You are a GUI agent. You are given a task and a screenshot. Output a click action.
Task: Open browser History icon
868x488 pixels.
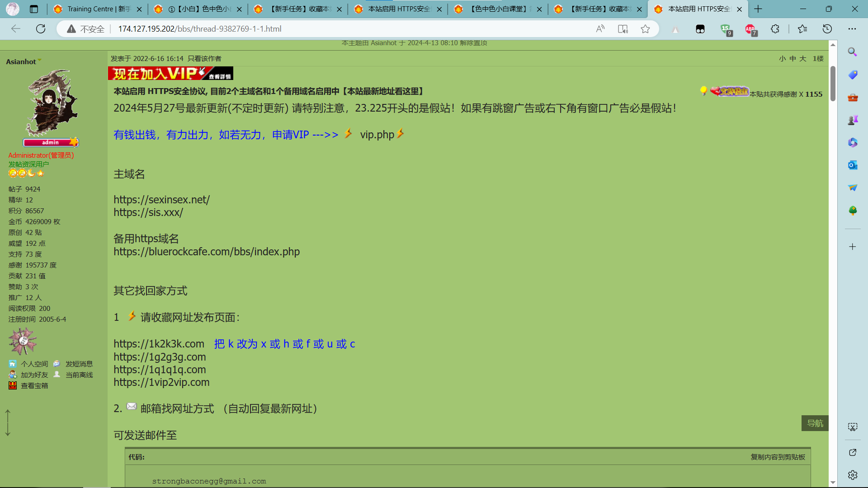click(827, 29)
